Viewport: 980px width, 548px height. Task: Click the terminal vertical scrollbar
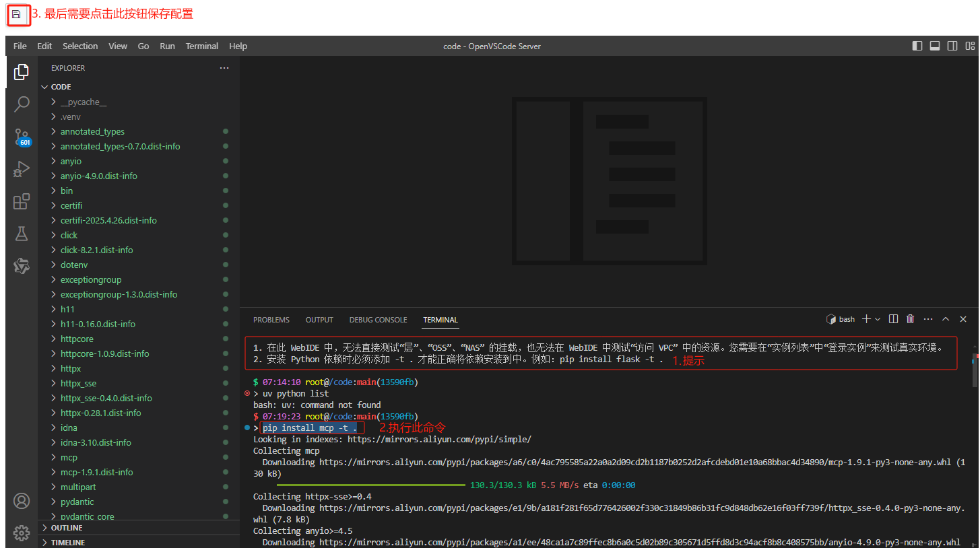pyautogui.click(x=975, y=369)
